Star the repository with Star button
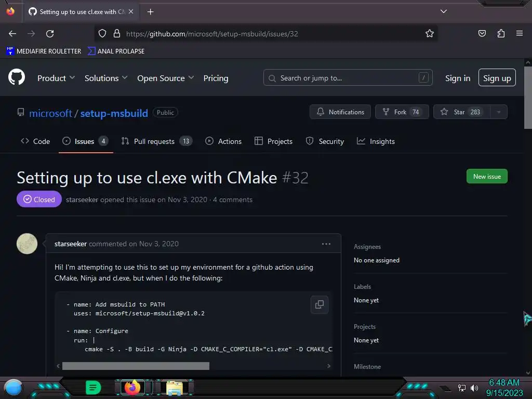 pos(462,112)
